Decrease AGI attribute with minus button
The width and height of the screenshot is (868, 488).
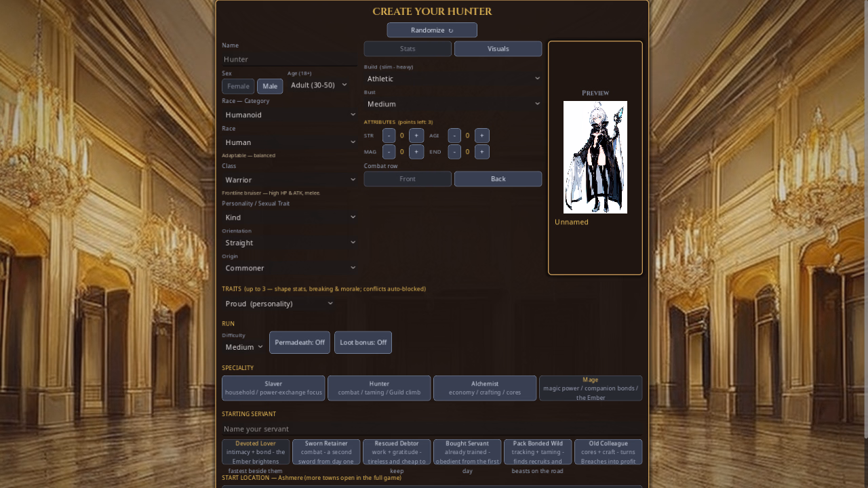click(454, 136)
